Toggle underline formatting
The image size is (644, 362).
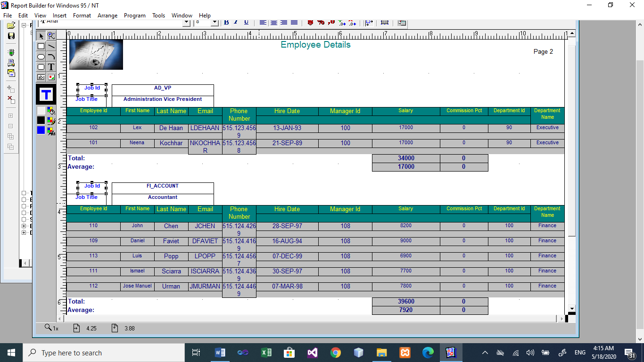(245, 22)
